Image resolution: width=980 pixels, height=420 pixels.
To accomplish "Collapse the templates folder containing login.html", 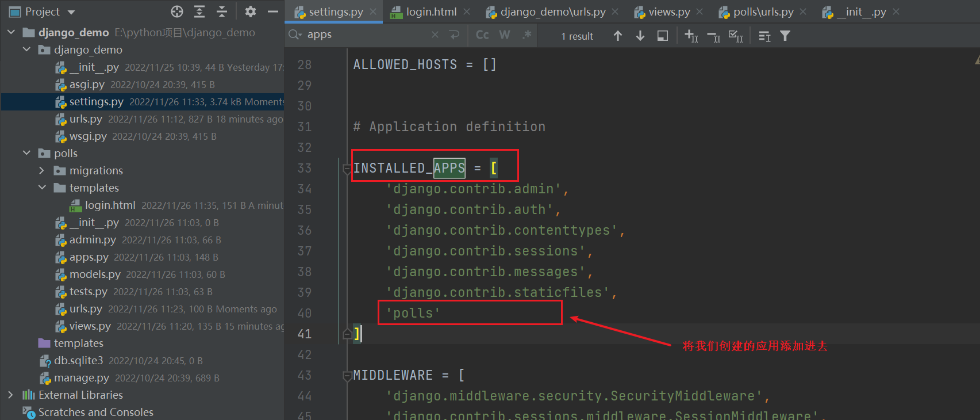I will (x=42, y=188).
